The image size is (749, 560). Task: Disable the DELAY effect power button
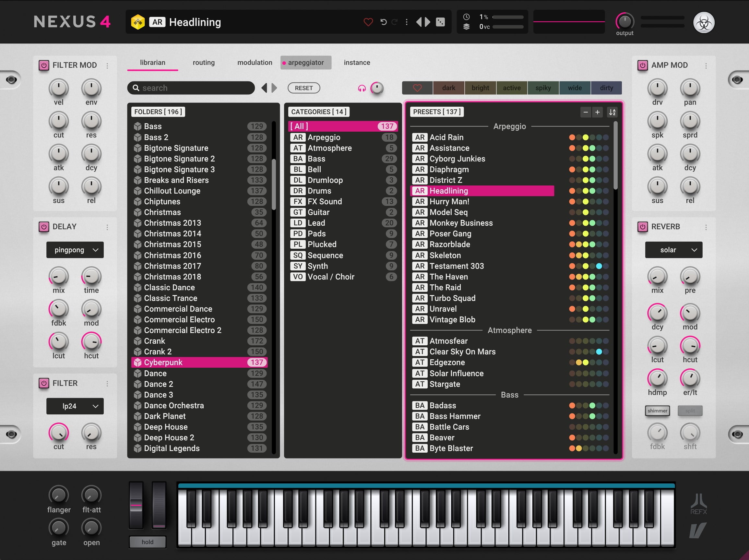coord(44,227)
